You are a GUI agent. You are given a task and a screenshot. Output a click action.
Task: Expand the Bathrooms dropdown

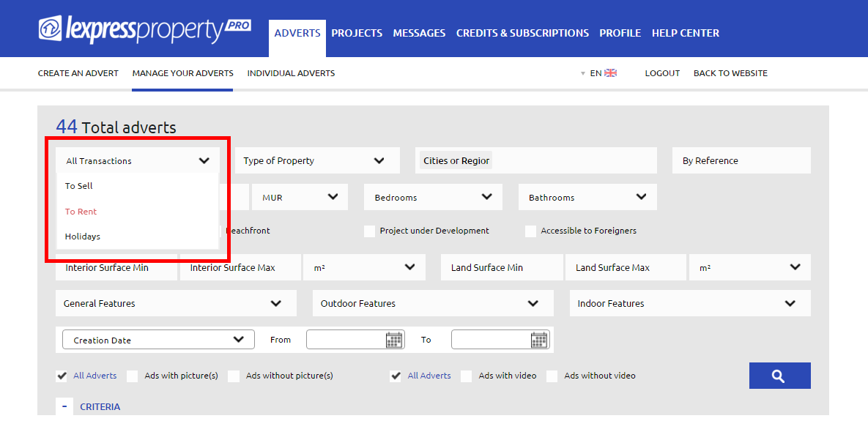pos(587,198)
